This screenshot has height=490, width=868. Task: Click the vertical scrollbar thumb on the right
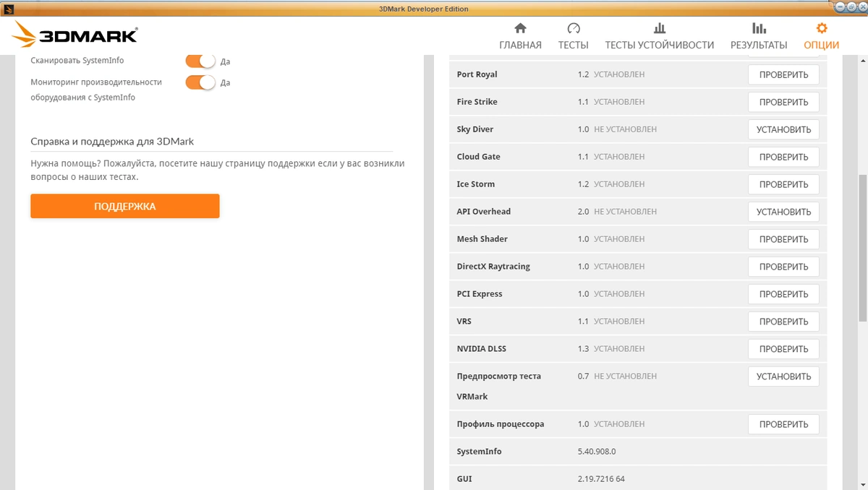coord(862,248)
